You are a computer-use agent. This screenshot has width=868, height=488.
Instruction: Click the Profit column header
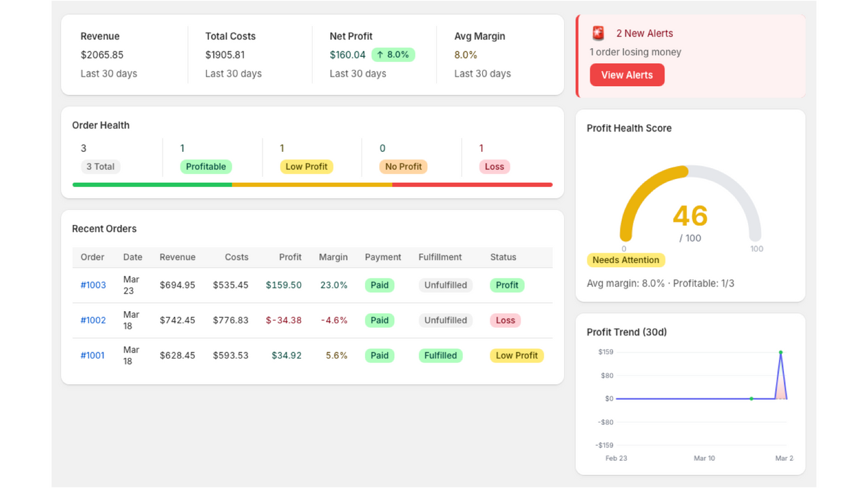tap(290, 258)
